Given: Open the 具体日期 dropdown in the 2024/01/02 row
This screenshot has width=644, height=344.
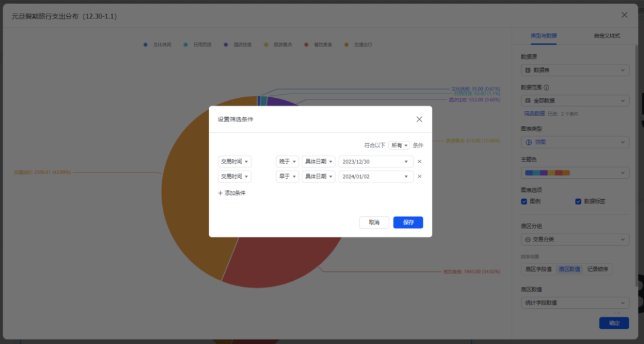Looking at the screenshot, I should 318,176.
